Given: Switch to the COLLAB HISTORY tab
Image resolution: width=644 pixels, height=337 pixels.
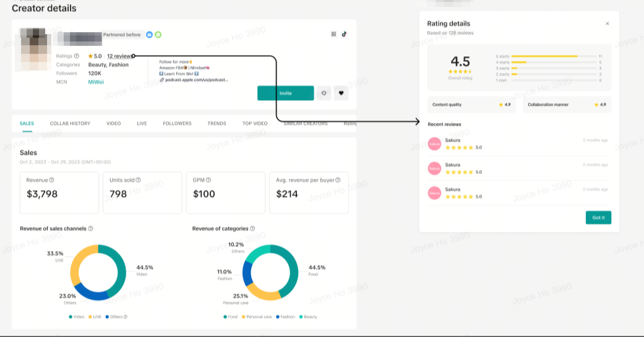Looking at the screenshot, I should tap(70, 124).
